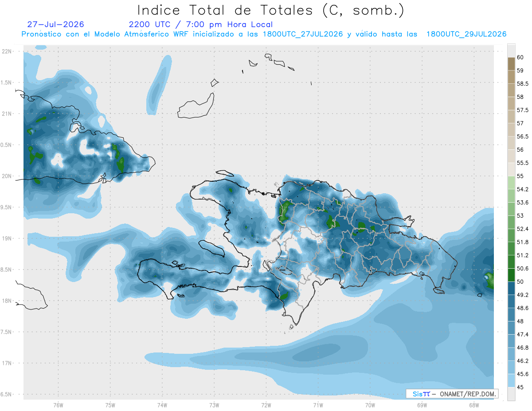Click the 'ONAMET/REP.DOM.' credit label
This screenshot has height=411, width=532.
point(467,394)
